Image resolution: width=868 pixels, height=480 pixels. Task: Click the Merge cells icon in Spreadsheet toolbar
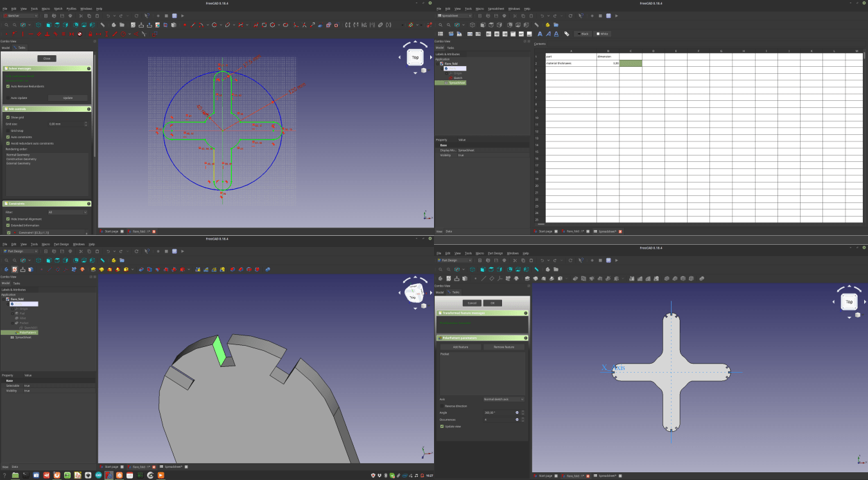(470, 33)
